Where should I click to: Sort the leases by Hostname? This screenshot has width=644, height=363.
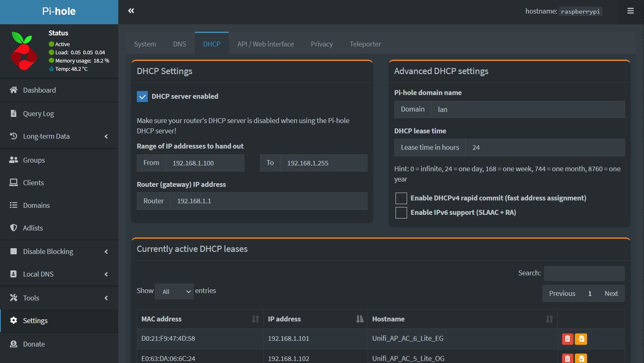coord(462,319)
